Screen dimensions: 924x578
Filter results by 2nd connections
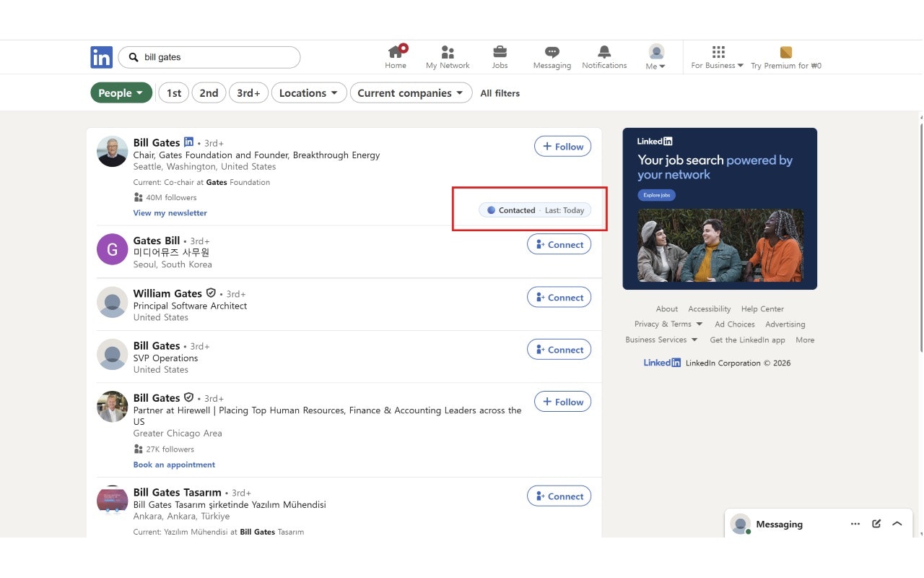click(x=209, y=92)
